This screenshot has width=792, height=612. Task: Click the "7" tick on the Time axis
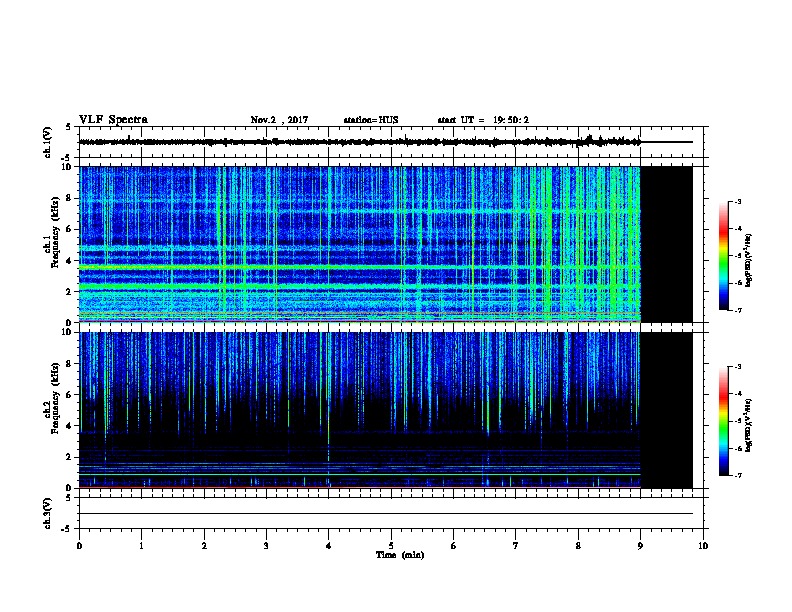coord(516,546)
